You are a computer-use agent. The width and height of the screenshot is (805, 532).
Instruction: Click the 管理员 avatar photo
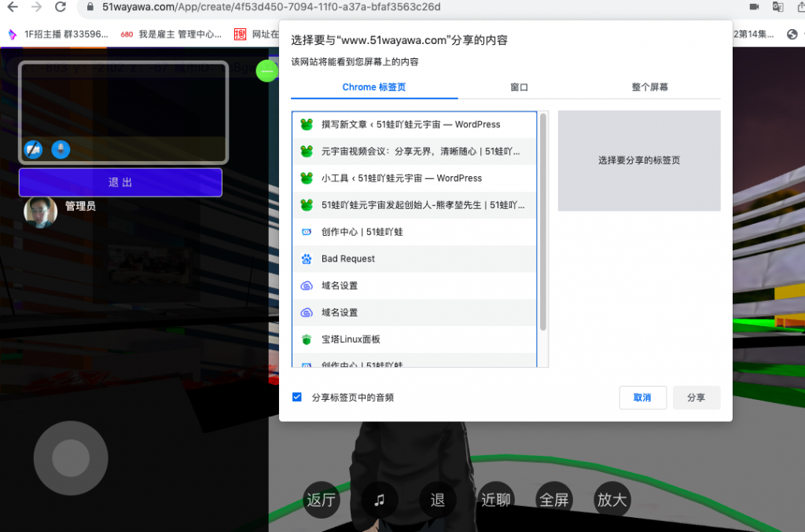pos(40,211)
